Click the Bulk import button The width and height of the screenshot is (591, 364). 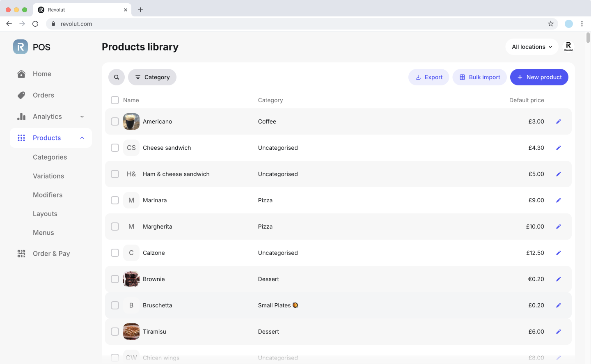click(479, 77)
